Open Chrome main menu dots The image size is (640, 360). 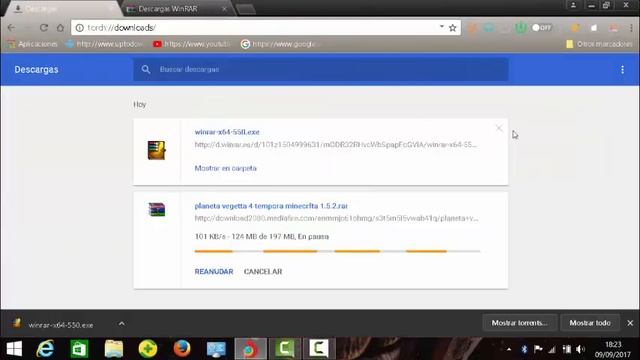coord(631,28)
